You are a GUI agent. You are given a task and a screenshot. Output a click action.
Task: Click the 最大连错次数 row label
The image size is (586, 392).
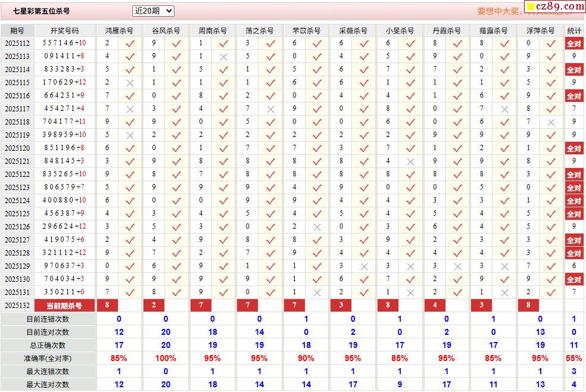pyautogui.click(x=48, y=371)
